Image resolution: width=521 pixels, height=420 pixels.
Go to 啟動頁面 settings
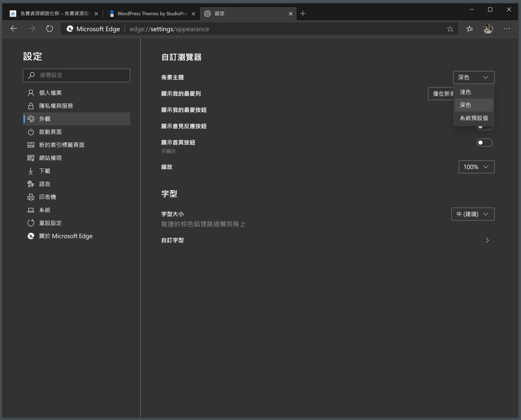(x=50, y=132)
